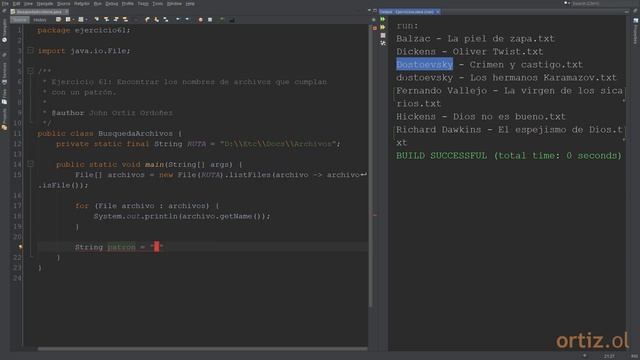This screenshot has width=640, height=360.
Task: Open the File menu
Action: [5, 4]
